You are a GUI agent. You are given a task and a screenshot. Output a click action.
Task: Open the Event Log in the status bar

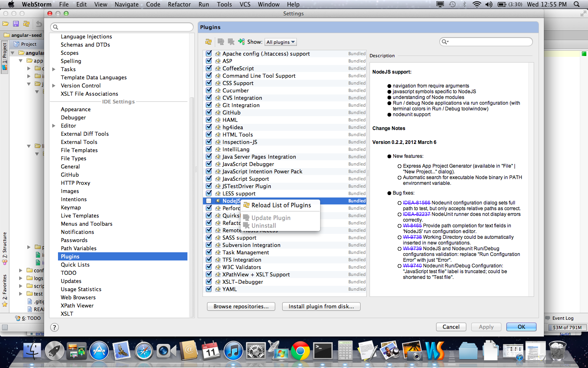click(x=559, y=318)
